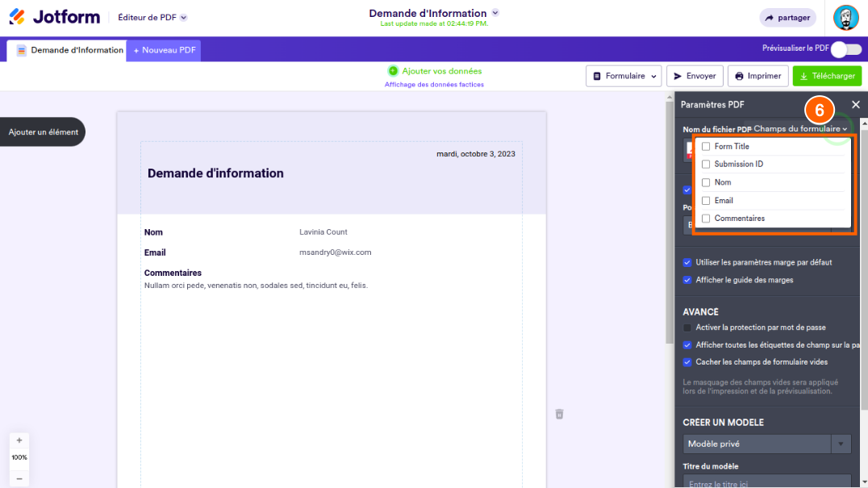Click the document canvas vertical scrollbar
Image resolution: width=868 pixels, height=488 pixels.
click(x=670, y=221)
